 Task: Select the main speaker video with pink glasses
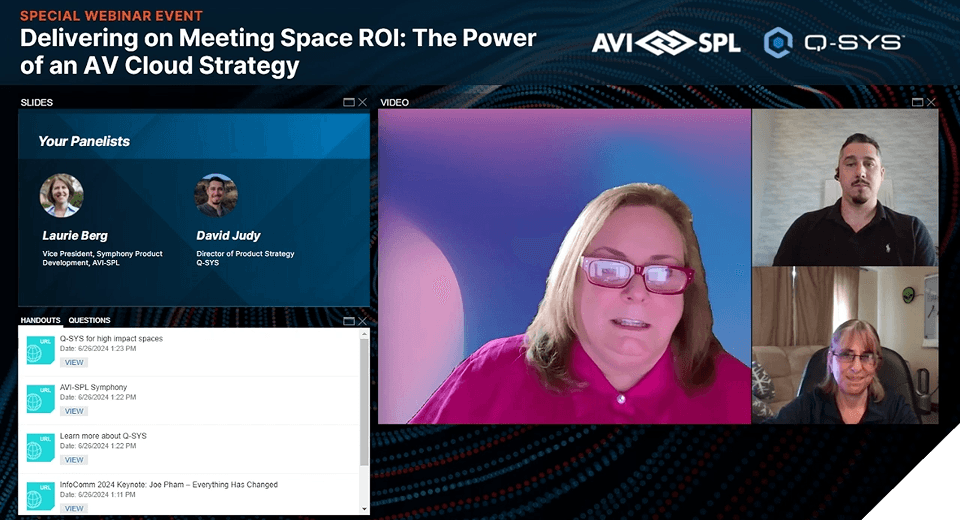[564, 266]
